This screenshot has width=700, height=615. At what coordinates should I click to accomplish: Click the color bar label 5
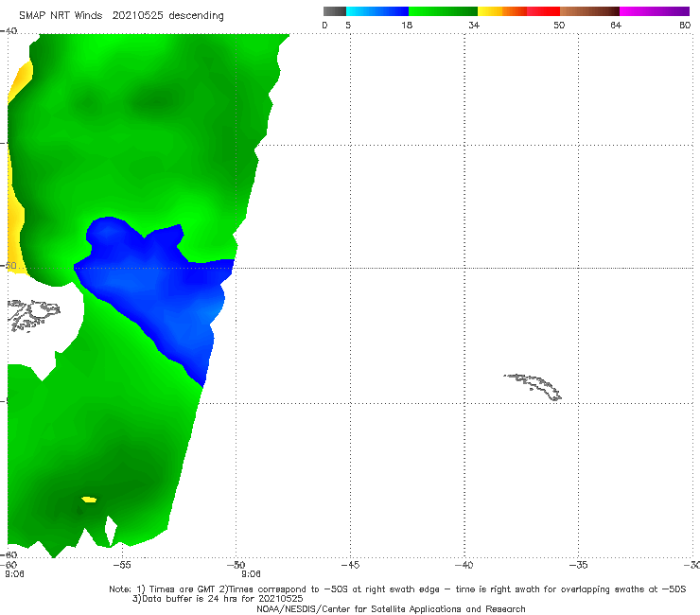click(x=348, y=26)
